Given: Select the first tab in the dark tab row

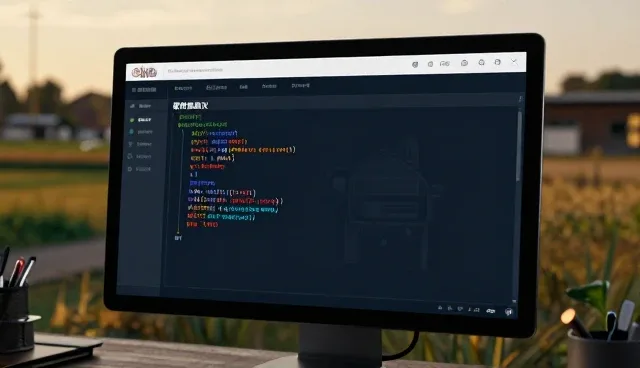Looking at the screenshot, I should (x=183, y=88).
